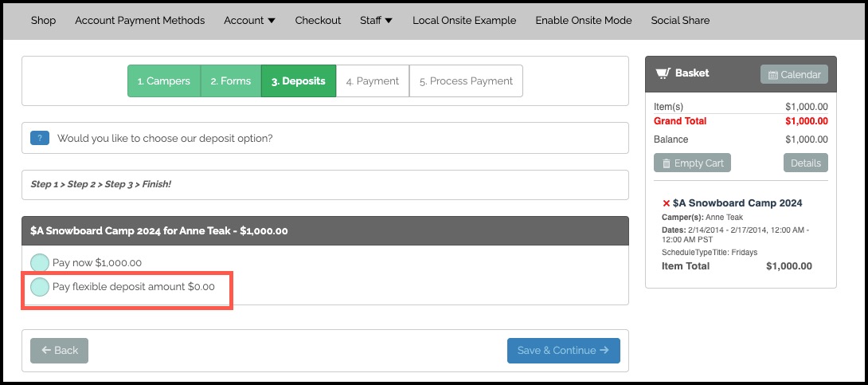Click the Grand Total label in Basket
Viewport: 868px width, 385px height.
pyautogui.click(x=680, y=121)
